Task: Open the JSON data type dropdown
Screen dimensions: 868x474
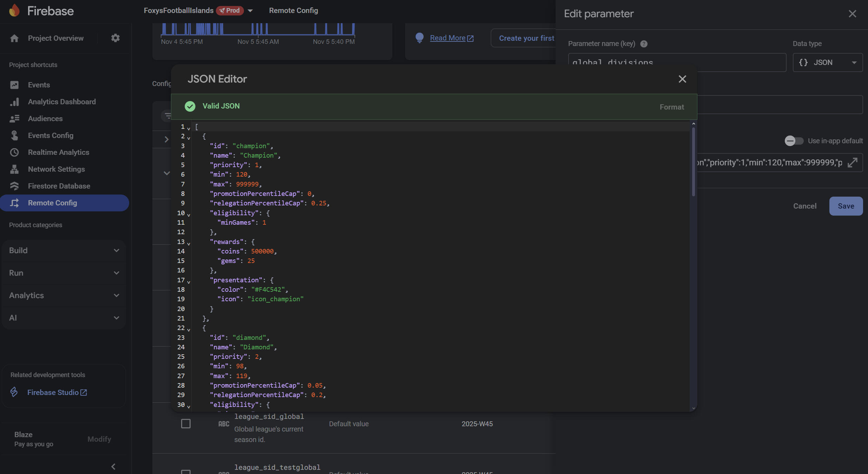Action: click(827, 62)
